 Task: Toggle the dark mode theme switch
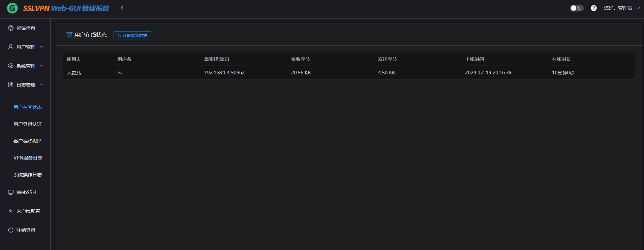576,8
